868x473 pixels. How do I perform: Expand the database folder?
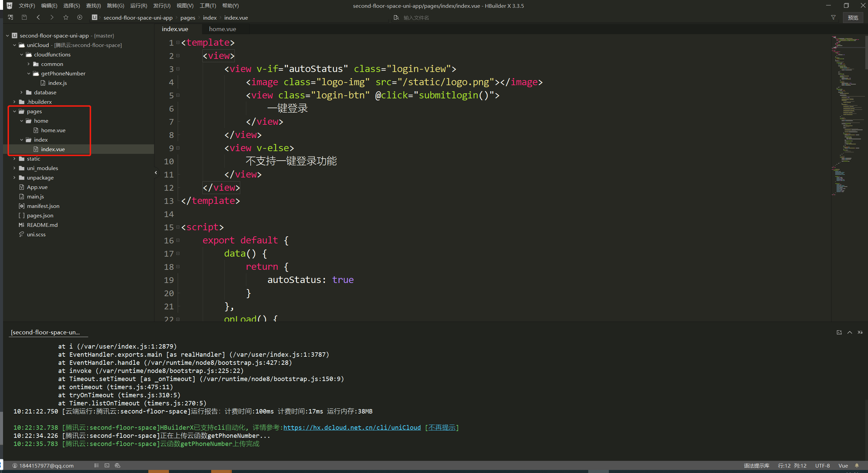tap(22, 92)
